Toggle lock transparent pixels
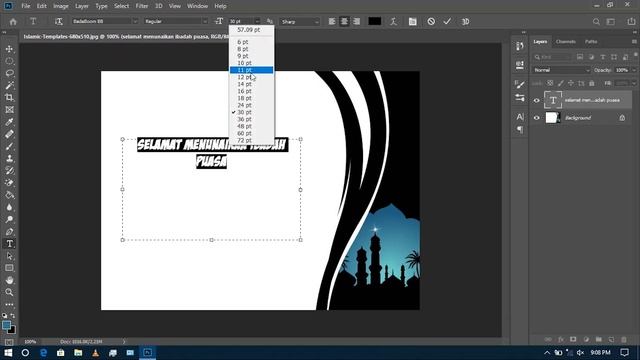This screenshot has height=360, width=640. pos(550,83)
